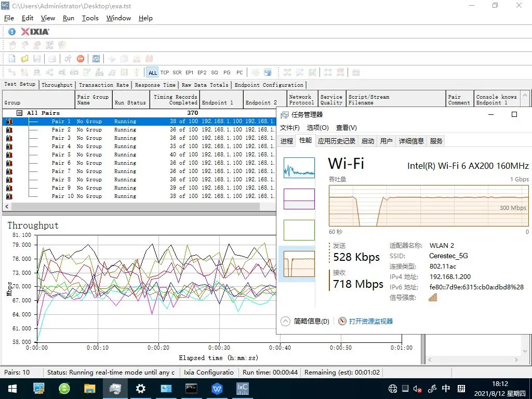Click the Resource Monitor icon in Task Manager
The height and width of the screenshot is (399, 532).
(x=342, y=321)
